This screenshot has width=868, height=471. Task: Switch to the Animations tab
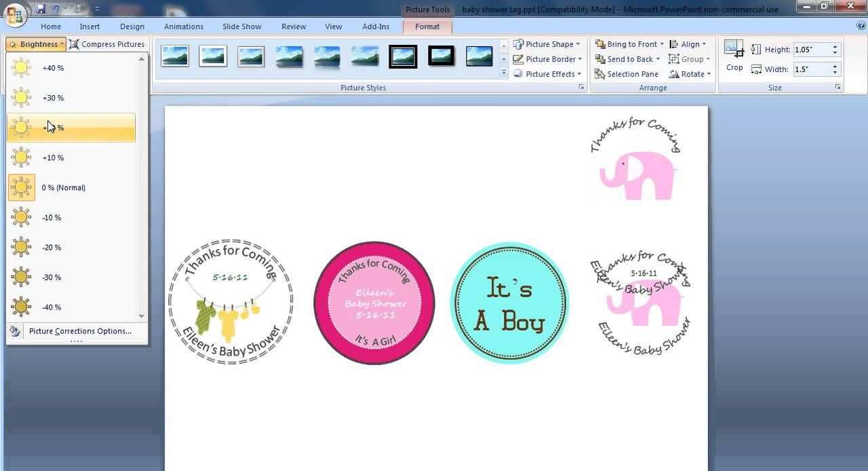(183, 26)
